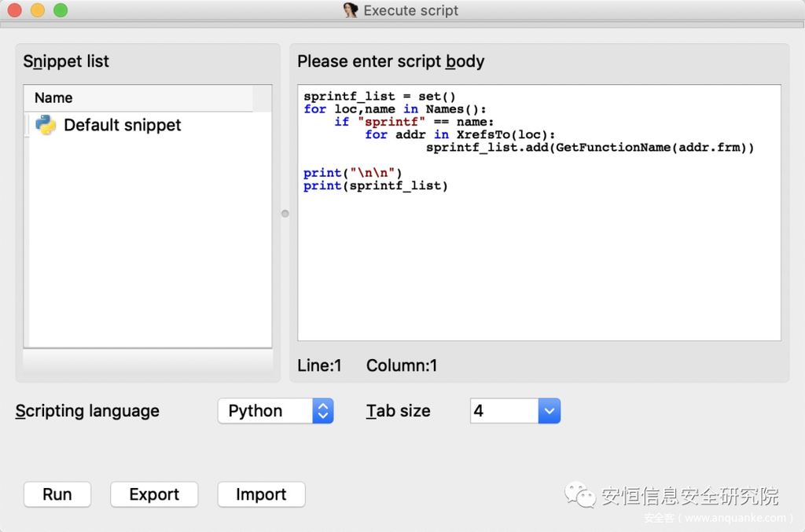Viewport: 805px width, 532px height.
Task: Run the script with the Run button
Action: tap(57, 494)
